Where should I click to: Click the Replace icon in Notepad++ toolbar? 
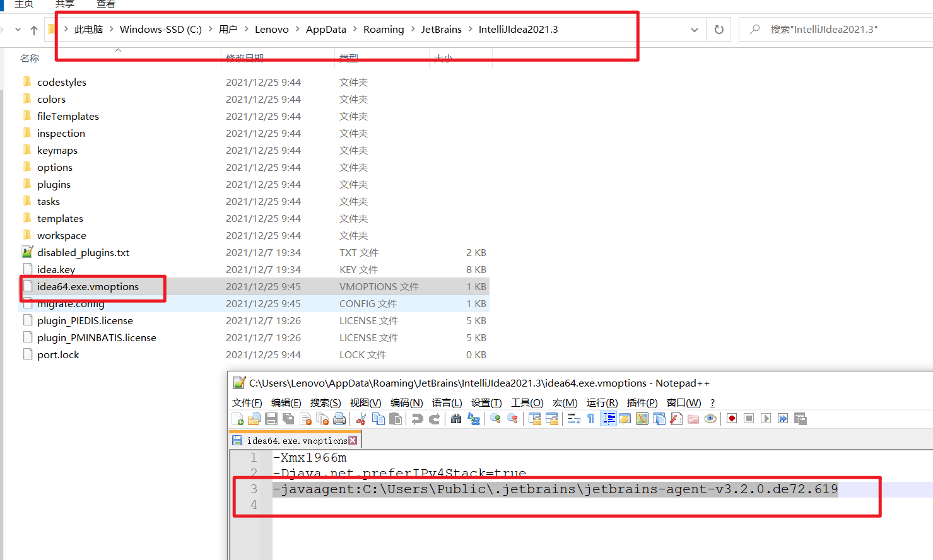point(473,419)
